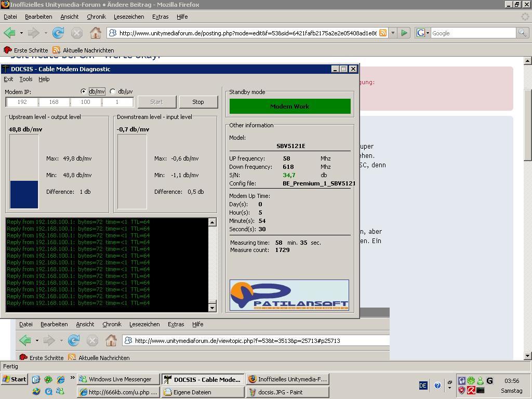Switch to docsis.JPG Paint taskbar button
The image size is (532, 399).
coord(287,392)
